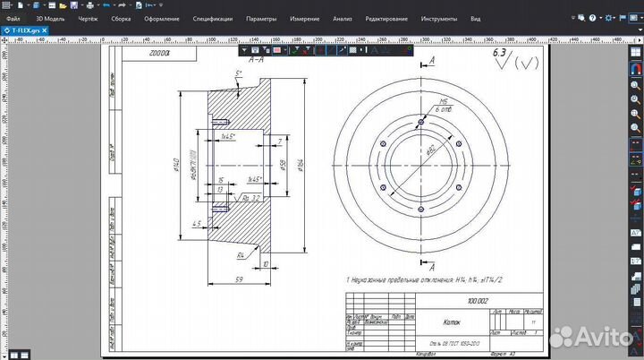This screenshot has width=644, height=360.
Task: Open the 3D Модель tab
Action: click(50, 19)
